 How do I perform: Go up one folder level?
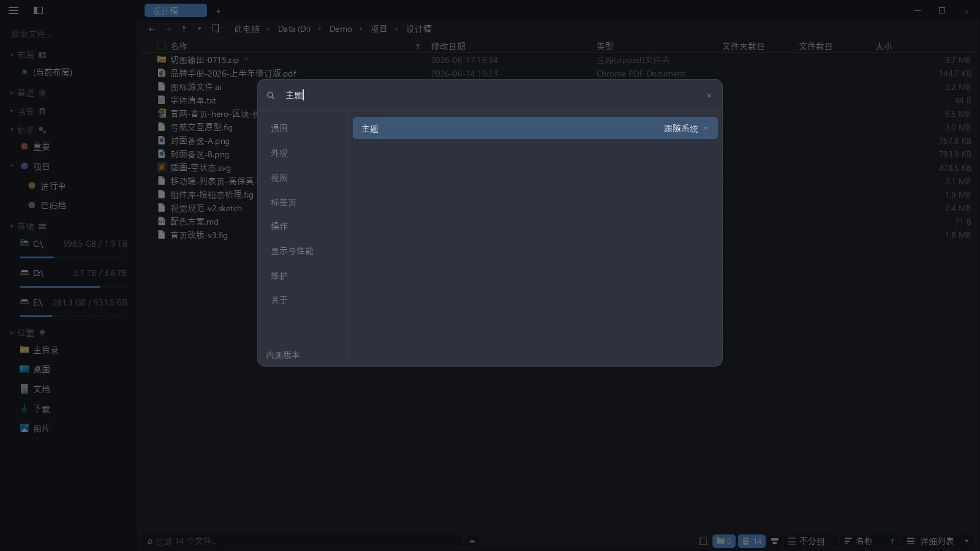coord(184,29)
